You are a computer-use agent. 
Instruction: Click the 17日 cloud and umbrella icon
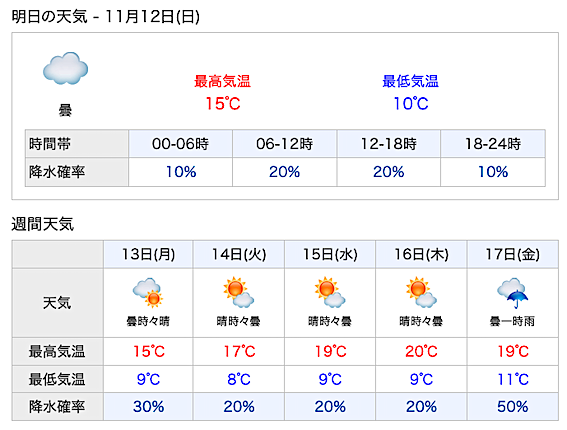point(512,293)
